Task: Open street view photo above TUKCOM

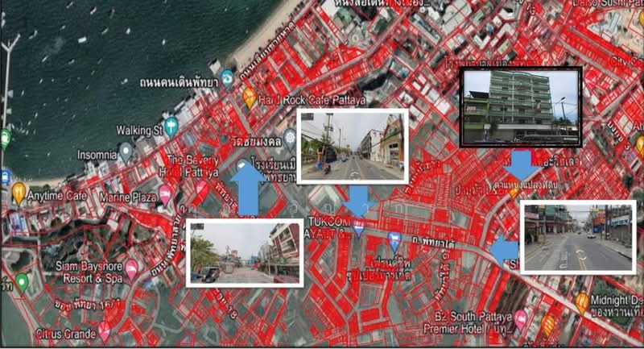Action: point(353,146)
